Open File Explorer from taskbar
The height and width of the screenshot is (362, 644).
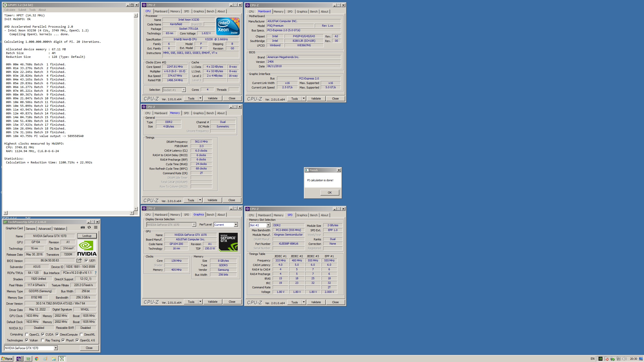click(x=54, y=359)
